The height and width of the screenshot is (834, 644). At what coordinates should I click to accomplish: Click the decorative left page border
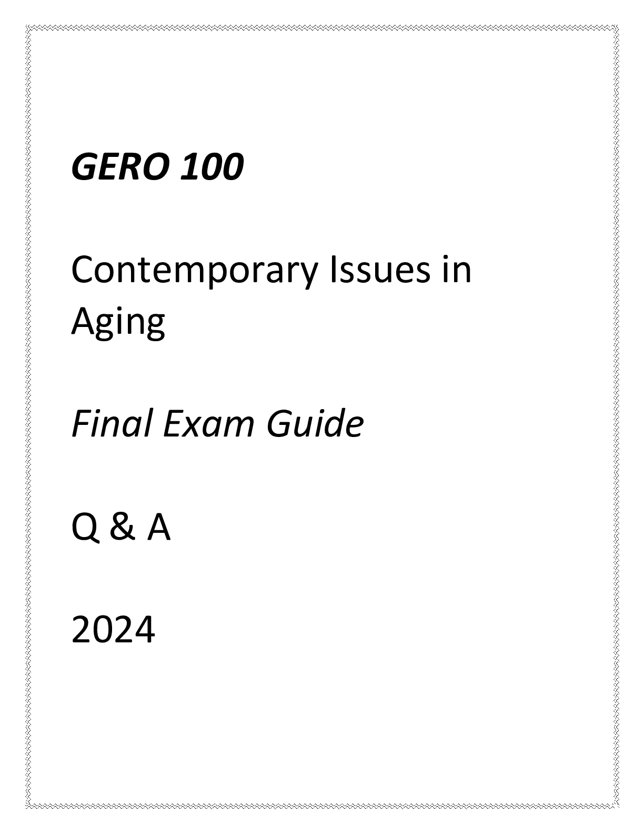click(x=28, y=416)
